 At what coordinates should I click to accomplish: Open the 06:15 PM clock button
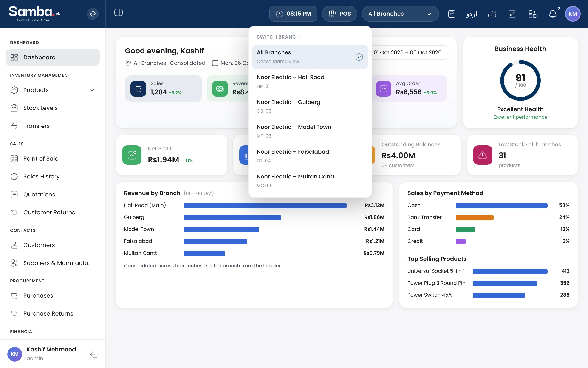[x=293, y=14]
